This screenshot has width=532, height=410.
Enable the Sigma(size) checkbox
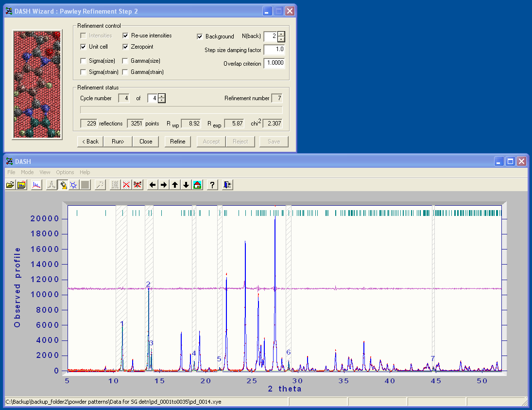coord(83,61)
